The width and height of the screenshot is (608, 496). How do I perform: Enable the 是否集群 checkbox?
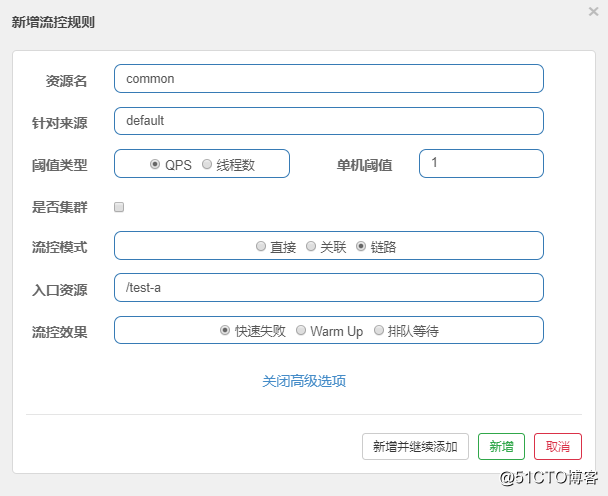119,207
